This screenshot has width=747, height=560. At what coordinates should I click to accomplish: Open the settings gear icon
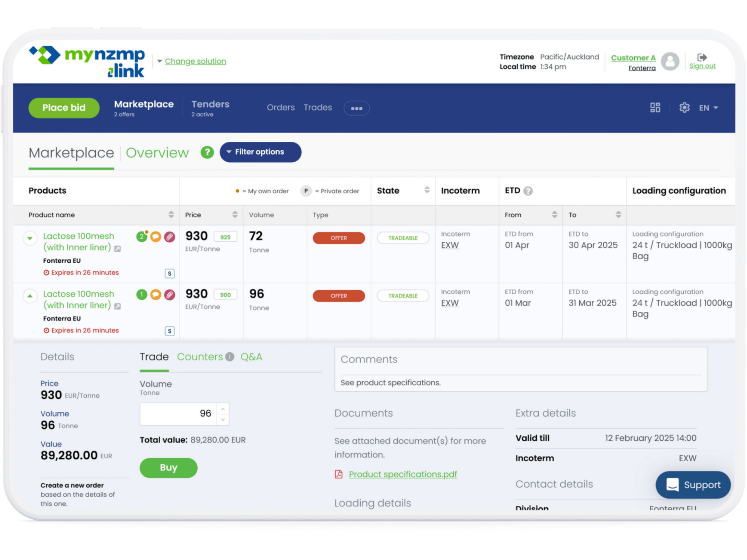tap(684, 108)
